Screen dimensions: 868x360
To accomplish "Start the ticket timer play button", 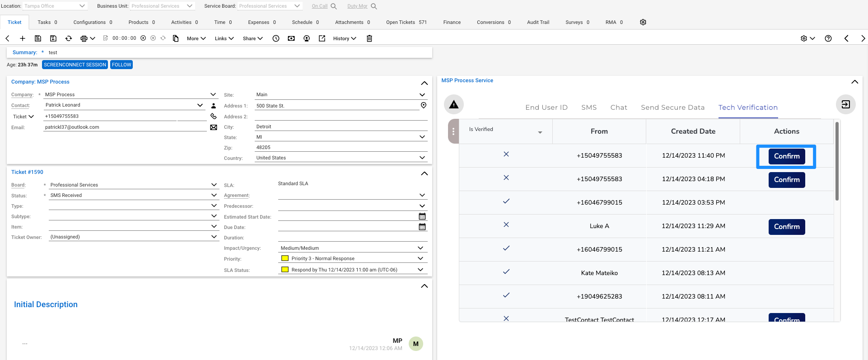I will point(143,38).
